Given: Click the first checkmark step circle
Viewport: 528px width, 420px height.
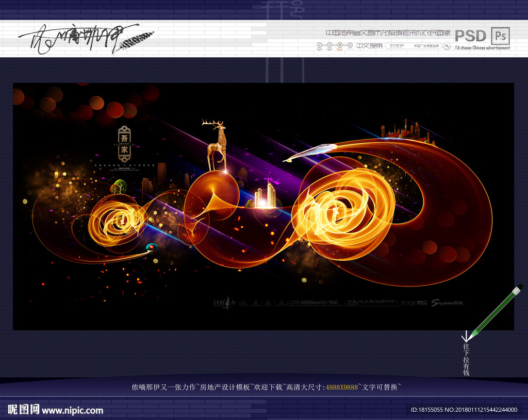Looking at the screenshot, I should pos(320,46).
